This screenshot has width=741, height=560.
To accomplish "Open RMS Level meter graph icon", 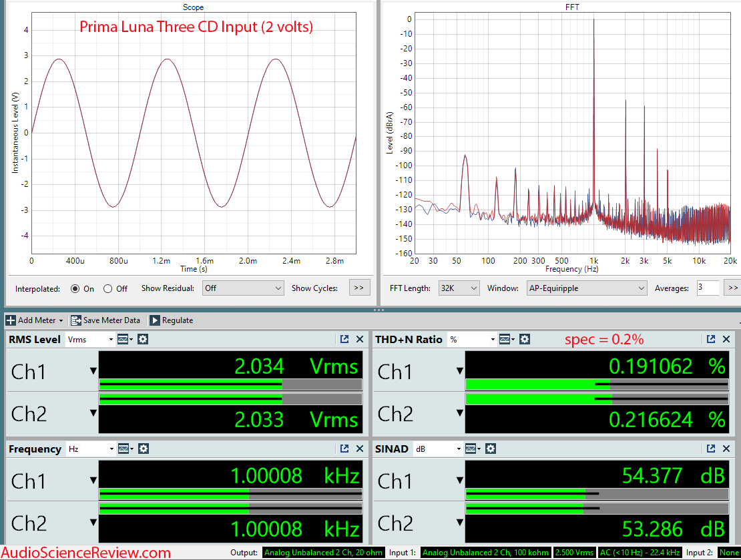I will pyautogui.click(x=123, y=339).
